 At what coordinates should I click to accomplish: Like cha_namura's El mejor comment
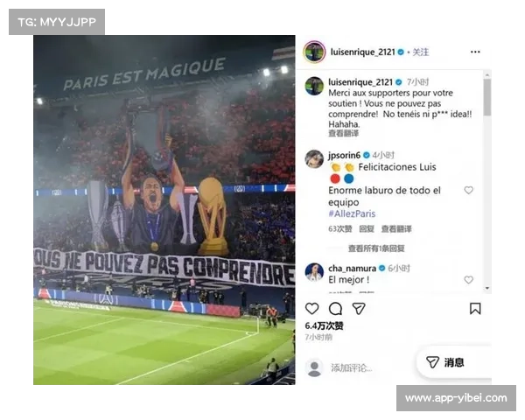468,280
